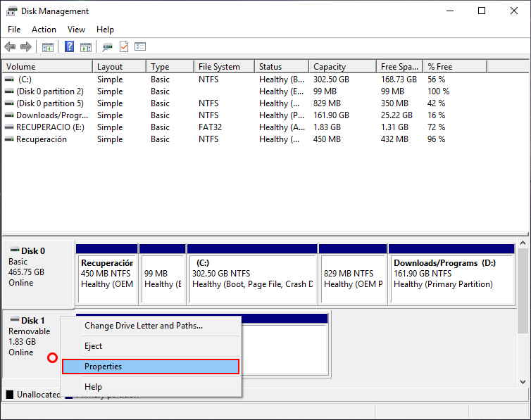
Task: Close the Disk Management window
Action: pos(513,11)
